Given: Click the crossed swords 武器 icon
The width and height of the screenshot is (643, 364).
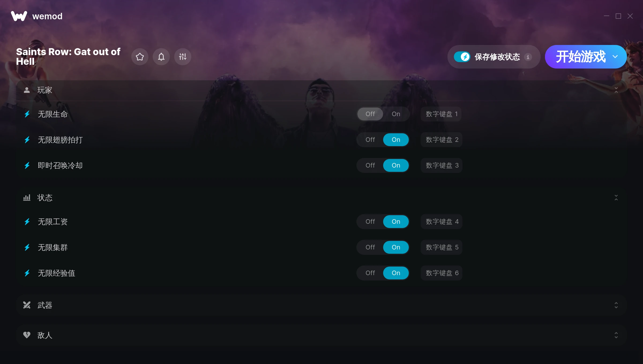Looking at the screenshot, I should click(x=27, y=305).
